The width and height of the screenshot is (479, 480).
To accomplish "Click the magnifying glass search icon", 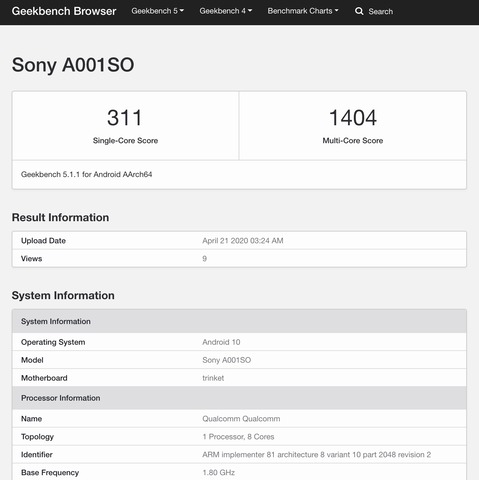I will click(359, 11).
